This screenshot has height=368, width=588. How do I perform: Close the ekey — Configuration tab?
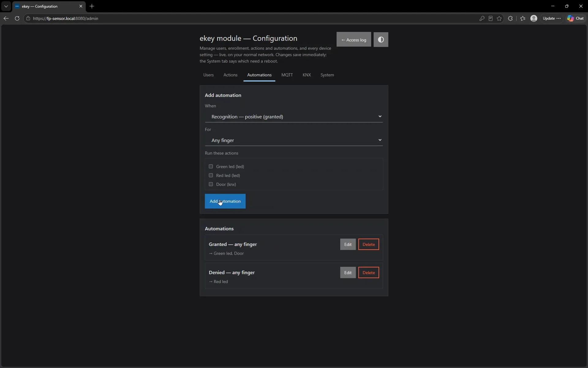81,6
